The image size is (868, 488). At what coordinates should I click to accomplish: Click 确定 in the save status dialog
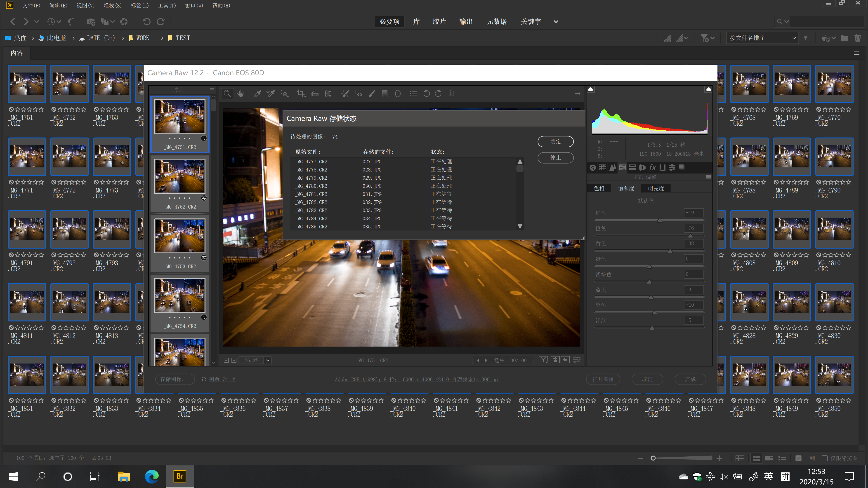tap(555, 141)
